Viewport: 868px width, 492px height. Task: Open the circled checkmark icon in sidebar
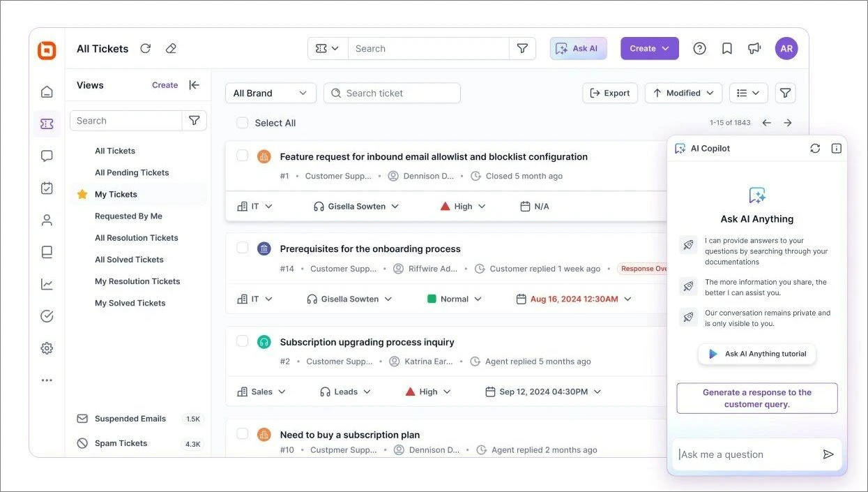click(x=47, y=316)
